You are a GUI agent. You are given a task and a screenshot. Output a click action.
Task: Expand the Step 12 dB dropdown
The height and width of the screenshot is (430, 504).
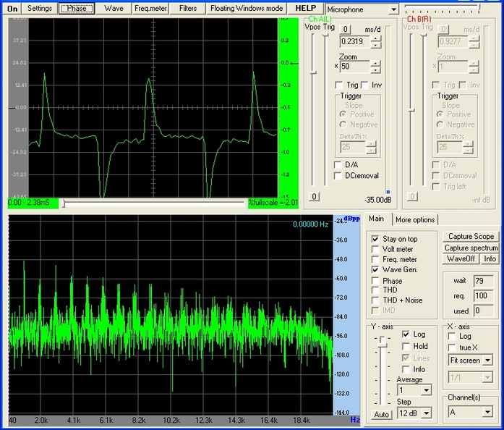pos(426,413)
